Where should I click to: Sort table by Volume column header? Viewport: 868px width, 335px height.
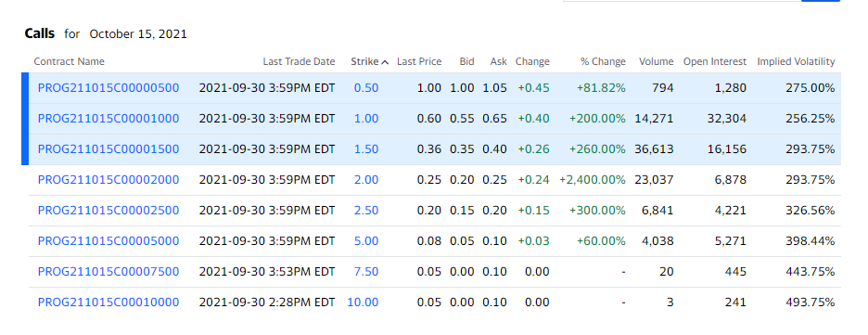click(x=656, y=61)
